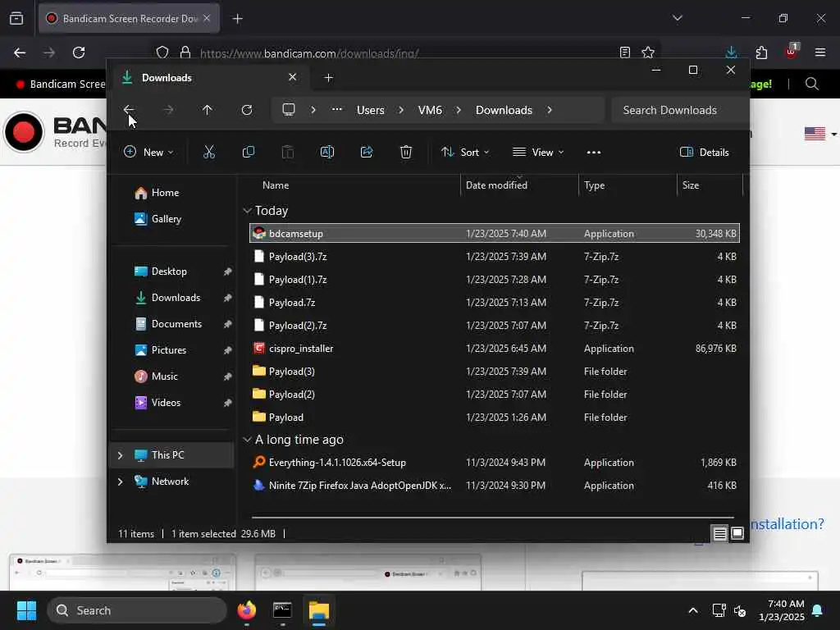
Task: Click the uBlock extension icon in Firefox
Action: click(x=792, y=52)
